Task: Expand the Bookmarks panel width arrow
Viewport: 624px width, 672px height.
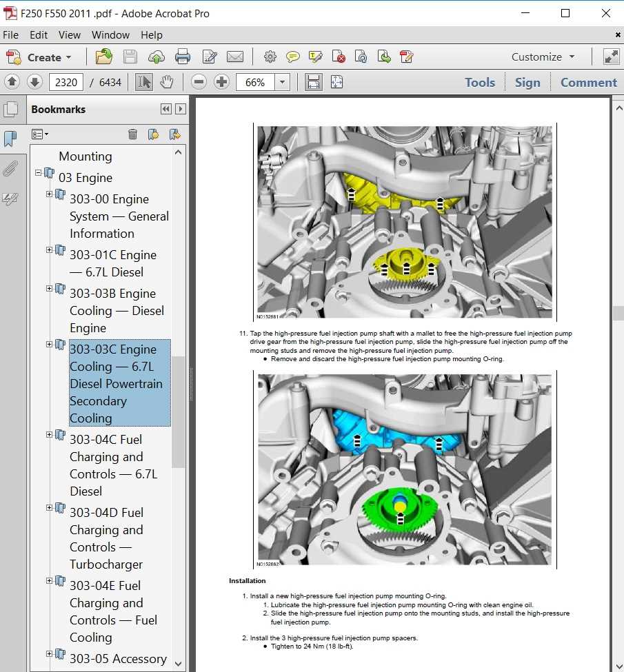Action: (x=181, y=109)
